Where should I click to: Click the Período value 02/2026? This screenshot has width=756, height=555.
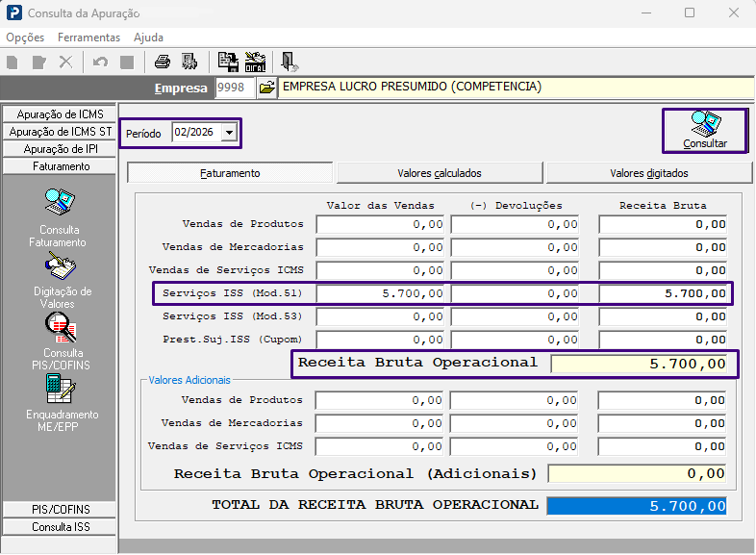(196, 132)
